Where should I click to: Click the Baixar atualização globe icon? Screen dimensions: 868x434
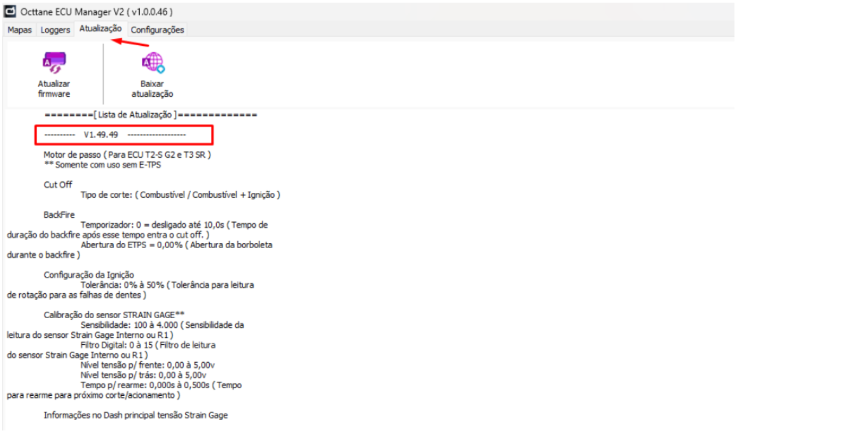pos(152,62)
